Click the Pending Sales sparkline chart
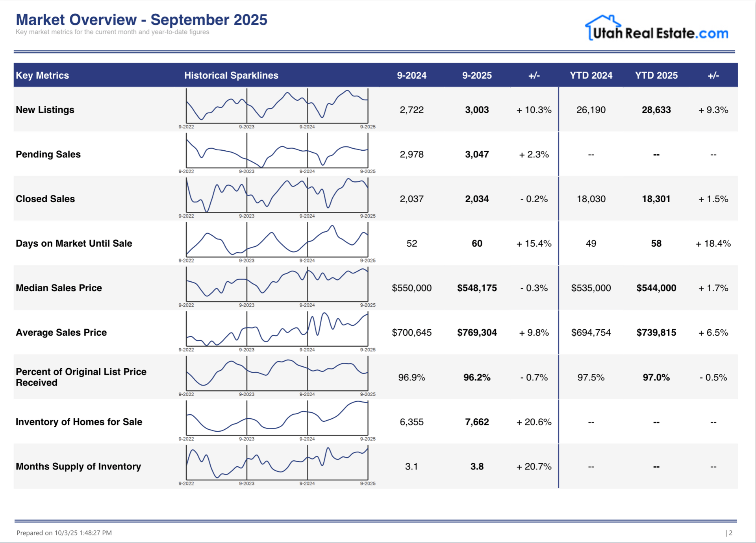The height and width of the screenshot is (543, 756). click(277, 151)
